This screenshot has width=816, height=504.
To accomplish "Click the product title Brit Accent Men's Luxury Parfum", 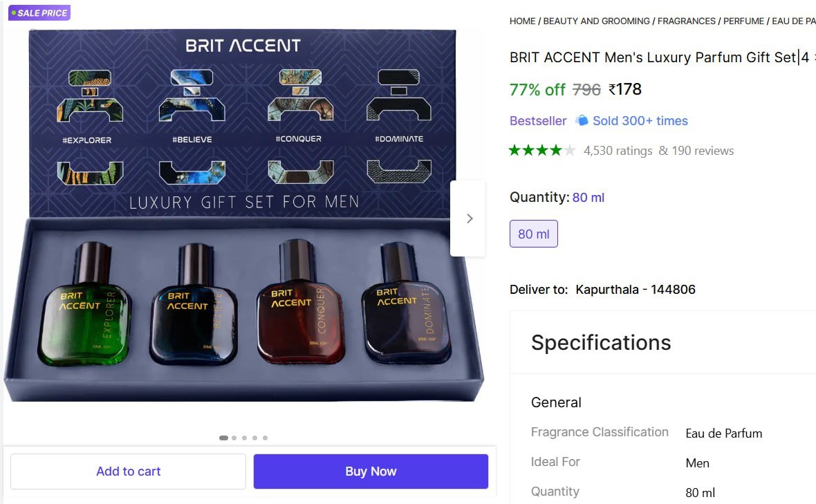I will click(653, 57).
